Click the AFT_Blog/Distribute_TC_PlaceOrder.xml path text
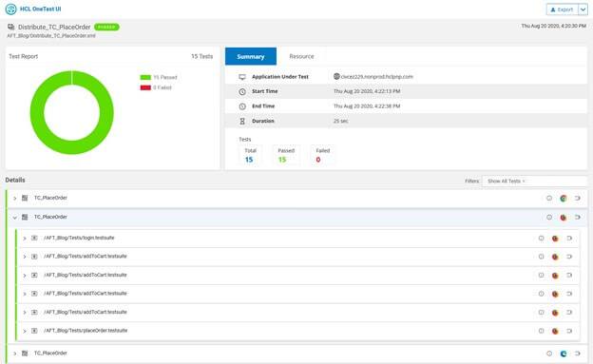The height and width of the screenshot is (364, 593). click(51, 36)
